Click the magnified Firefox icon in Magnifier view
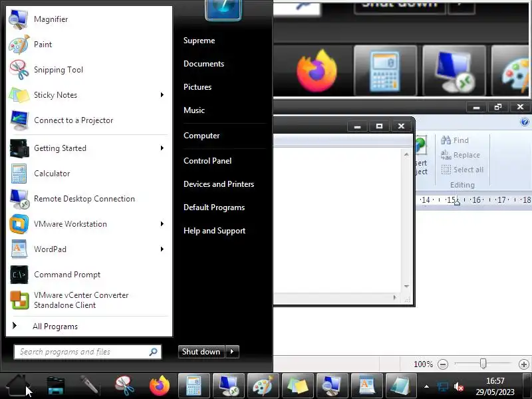532x399 pixels. point(317,70)
